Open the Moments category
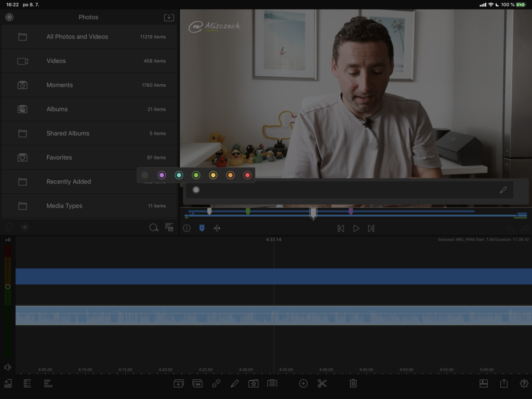Viewport: 532px width, 399px height. (89, 85)
